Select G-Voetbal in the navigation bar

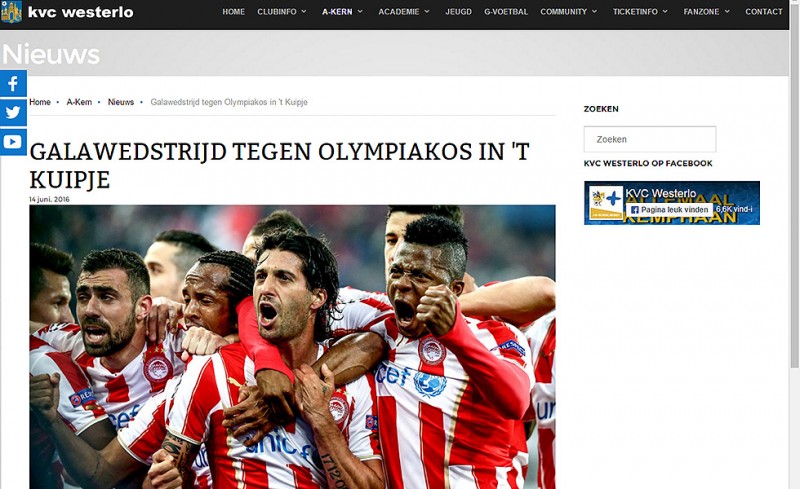506,12
